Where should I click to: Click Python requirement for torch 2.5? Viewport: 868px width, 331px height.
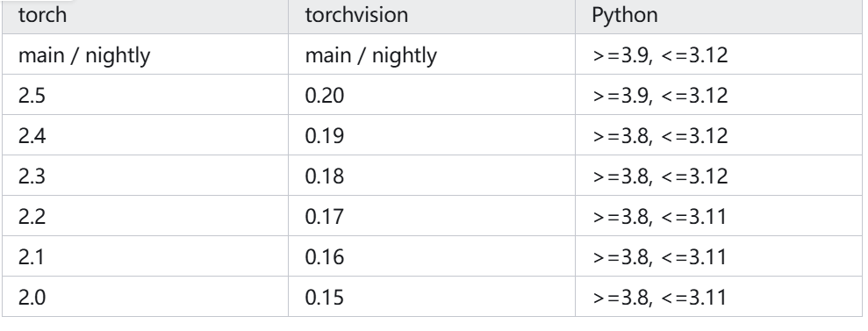(719, 95)
